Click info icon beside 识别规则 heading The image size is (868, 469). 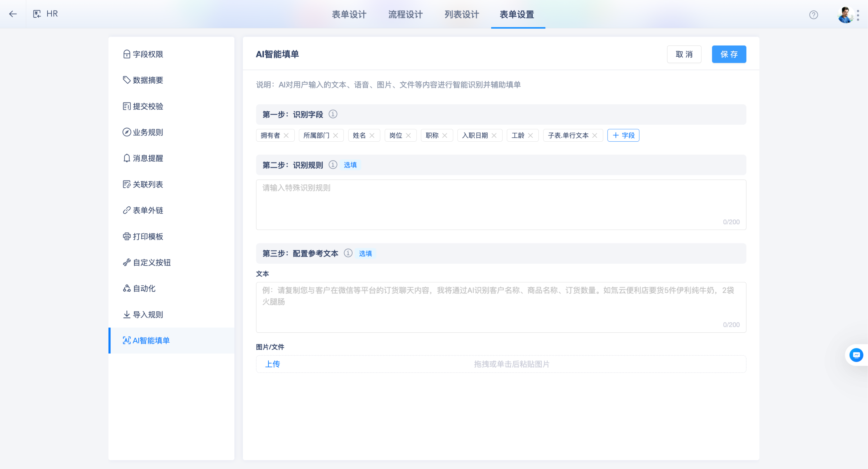tap(333, 165)
